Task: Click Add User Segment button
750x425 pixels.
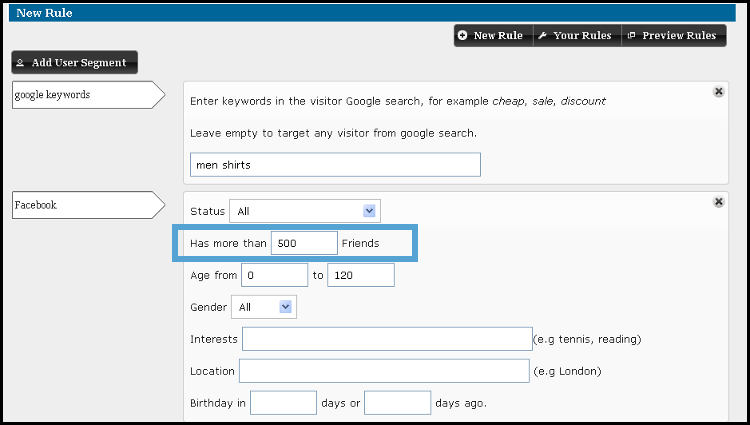Action: (x=75, y=63)
